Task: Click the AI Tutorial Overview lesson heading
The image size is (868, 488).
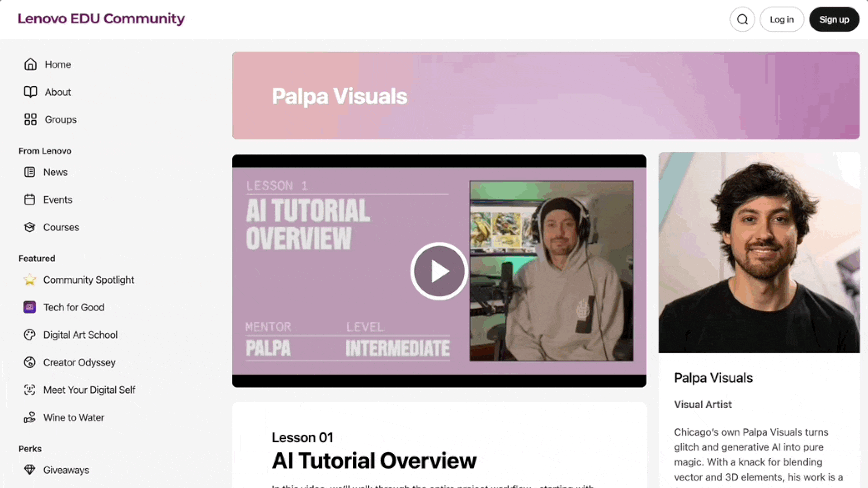Action: (x=374, y=461)
